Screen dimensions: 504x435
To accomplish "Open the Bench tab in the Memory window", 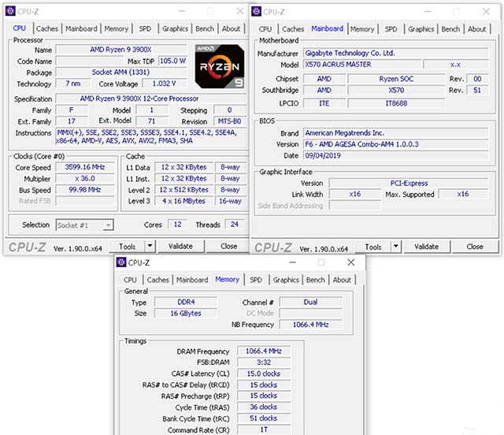I will click(316, 280).
